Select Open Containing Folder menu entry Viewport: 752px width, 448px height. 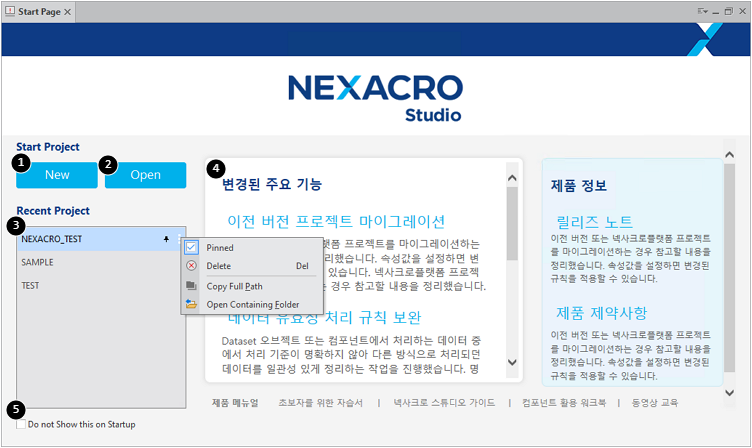(252, 304)
